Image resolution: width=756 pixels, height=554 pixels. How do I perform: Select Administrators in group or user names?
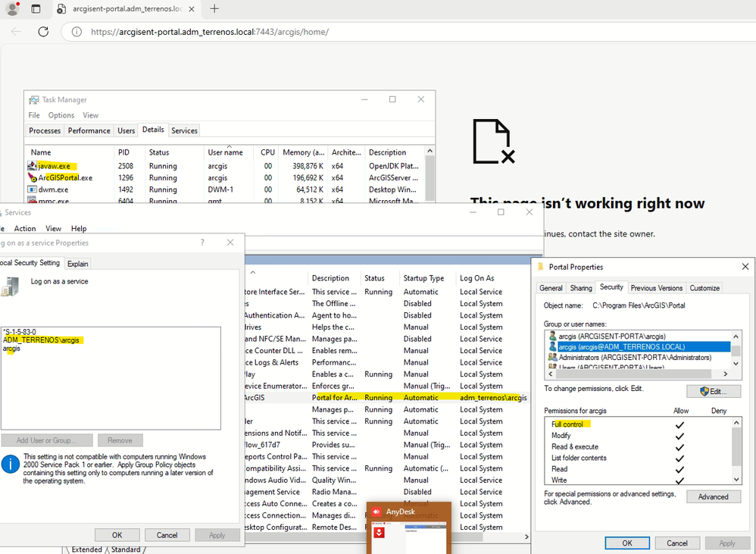[x=635, y=357]
